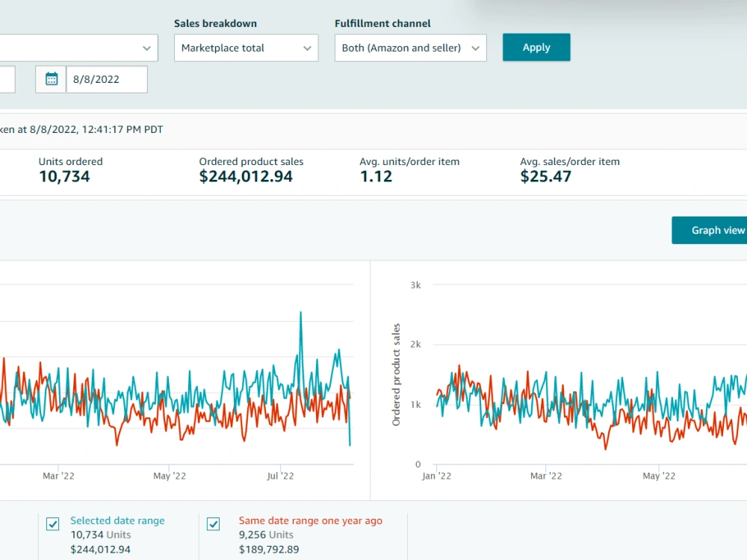Click the Jan '22 axis label on sales chart

point(436,476)
